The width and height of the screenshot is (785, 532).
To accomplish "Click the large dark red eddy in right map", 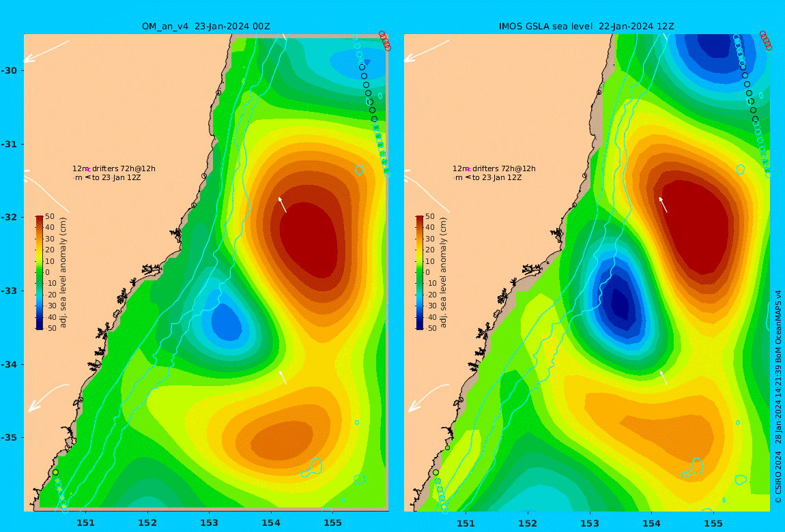I will (696, 225).
